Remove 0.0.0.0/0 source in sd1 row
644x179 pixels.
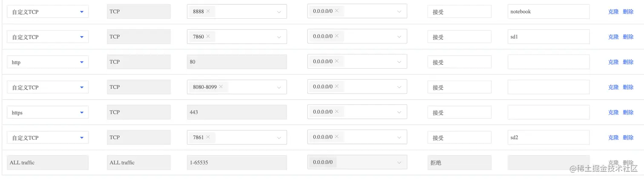coord(336,37)
